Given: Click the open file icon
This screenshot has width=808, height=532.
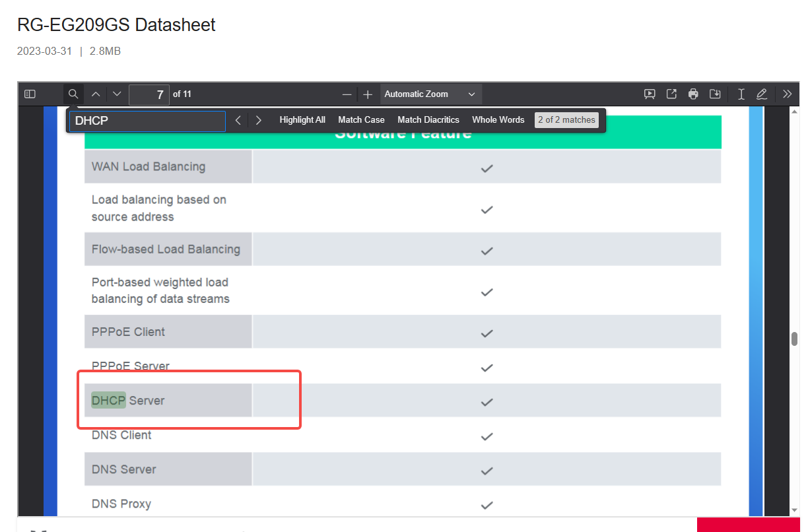Looking at the screenshot, I should coord(671,94).
